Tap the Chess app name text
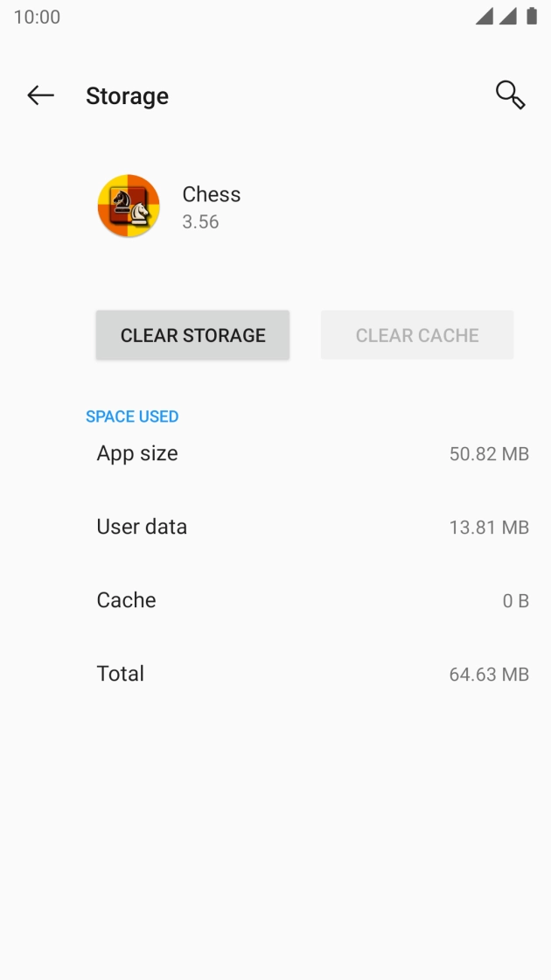The image size is (551, 980). click(211, 194)
